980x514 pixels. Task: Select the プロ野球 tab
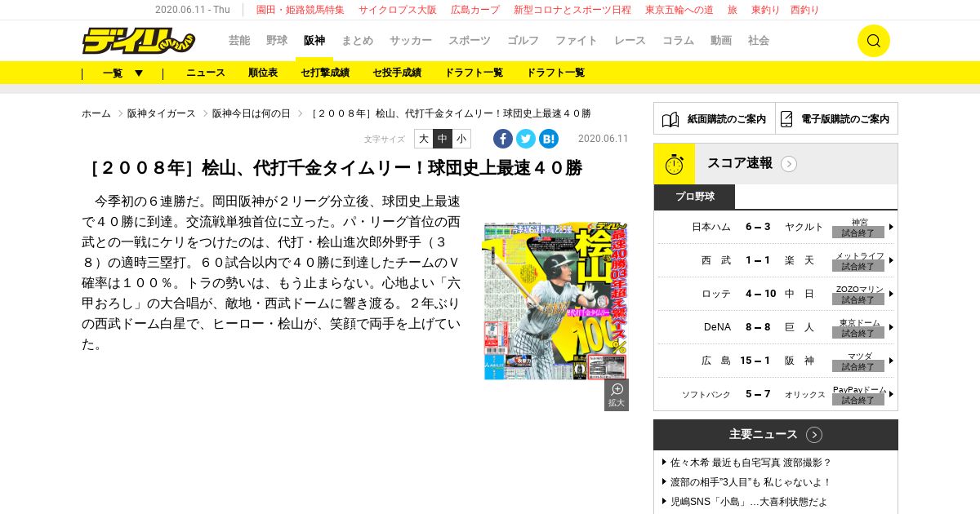(x=695, y=197)
